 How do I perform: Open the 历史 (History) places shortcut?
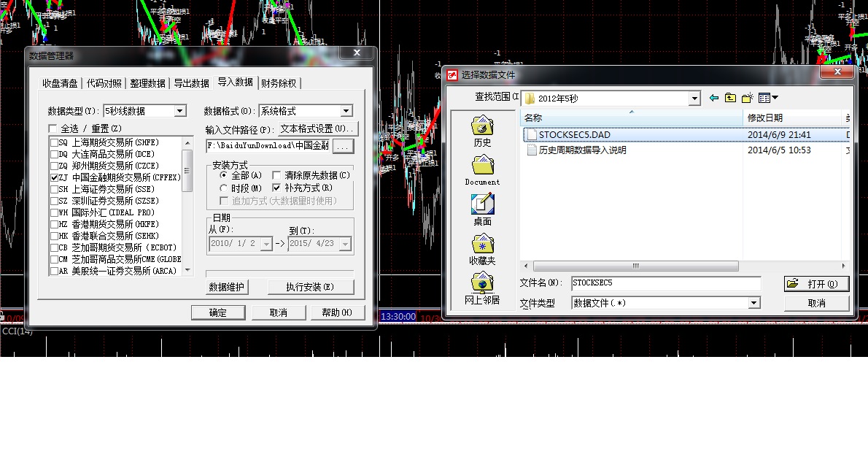482,131
